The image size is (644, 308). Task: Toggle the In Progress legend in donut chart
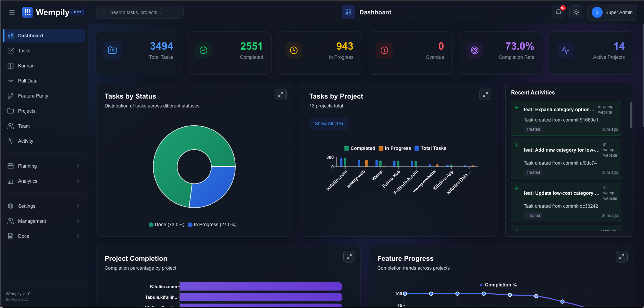[212, 225]
